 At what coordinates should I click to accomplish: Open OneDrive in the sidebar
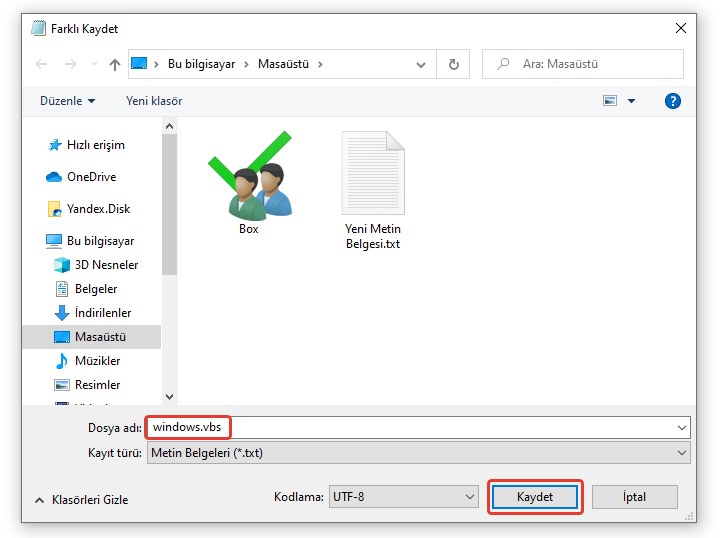90,177
